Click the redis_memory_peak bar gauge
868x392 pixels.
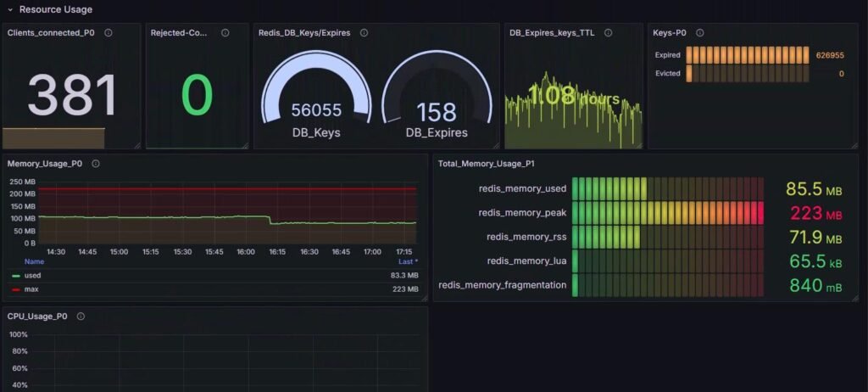[668, 212]
